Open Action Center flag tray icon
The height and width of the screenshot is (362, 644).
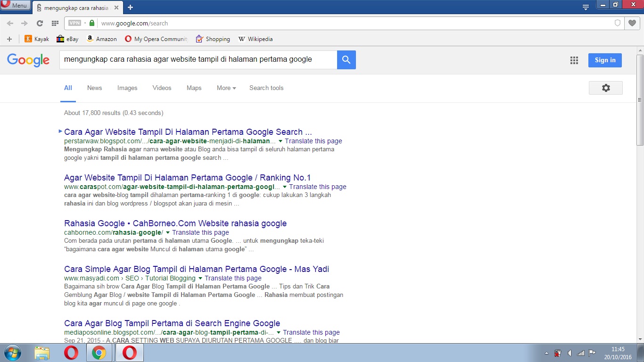[x=593, y=353]
